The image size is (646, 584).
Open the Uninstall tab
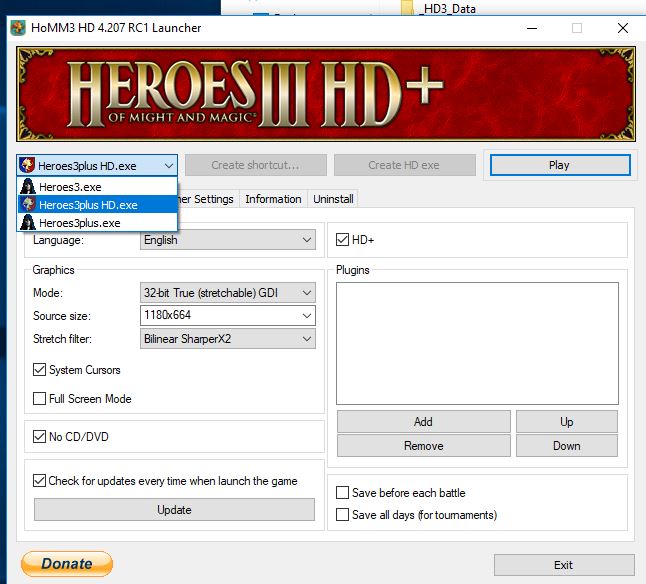(x=333, y=199)
